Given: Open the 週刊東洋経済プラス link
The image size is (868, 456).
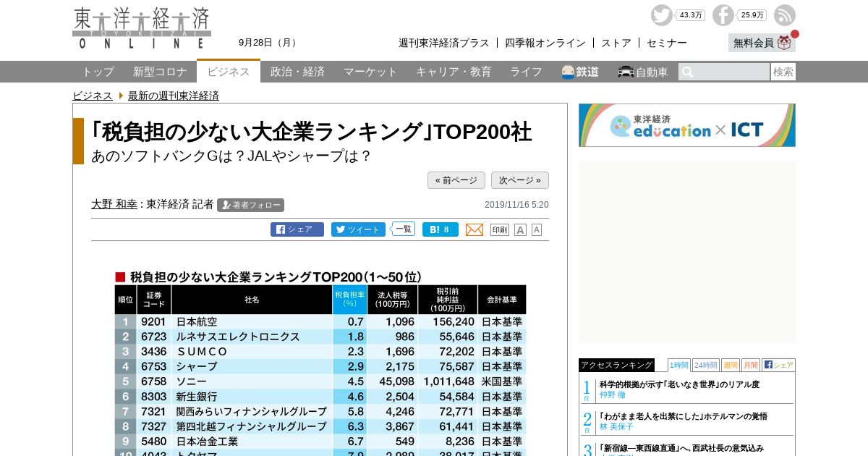Looking at the screenshot, I should [444, 43].
